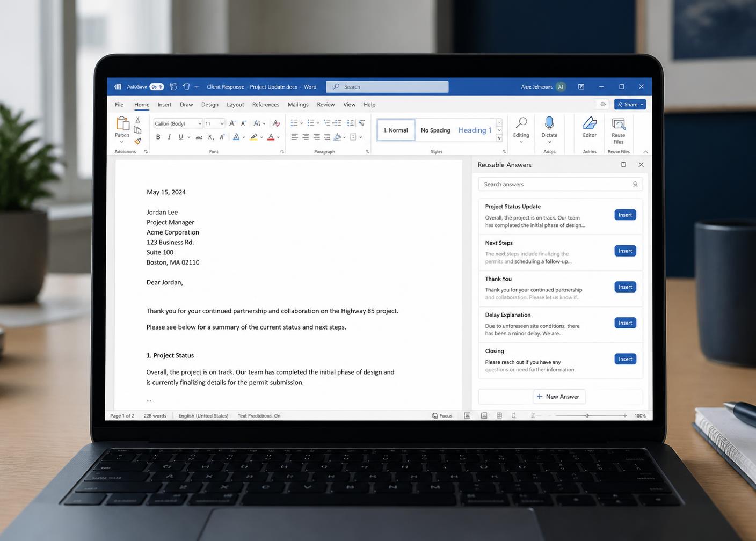Click the Justify alignment icon
This screenshot has width=756, height=541.
tap(327, 137)
